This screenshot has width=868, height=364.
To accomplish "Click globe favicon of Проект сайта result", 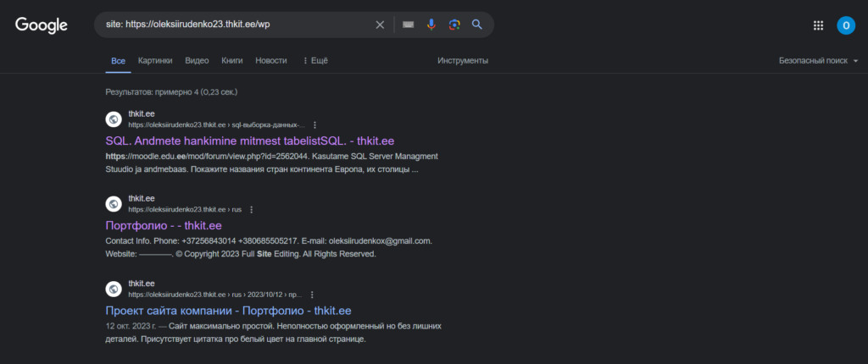I will point(114,289).
